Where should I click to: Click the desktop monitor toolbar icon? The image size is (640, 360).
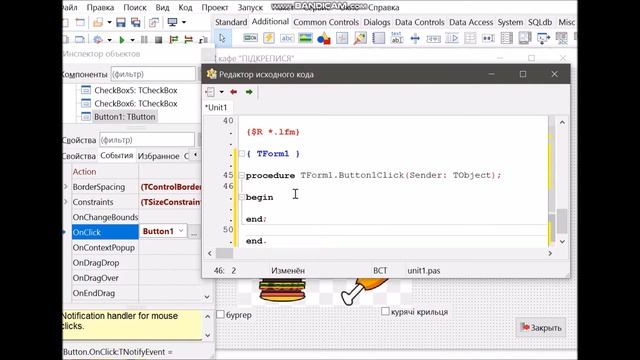(x=172, y=22)
